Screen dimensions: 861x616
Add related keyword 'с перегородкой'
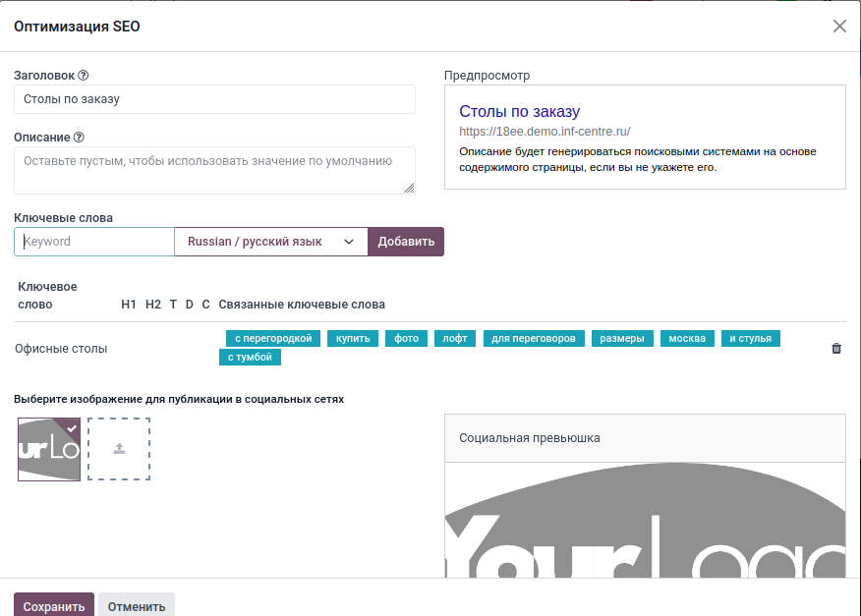tap(273, 338)
